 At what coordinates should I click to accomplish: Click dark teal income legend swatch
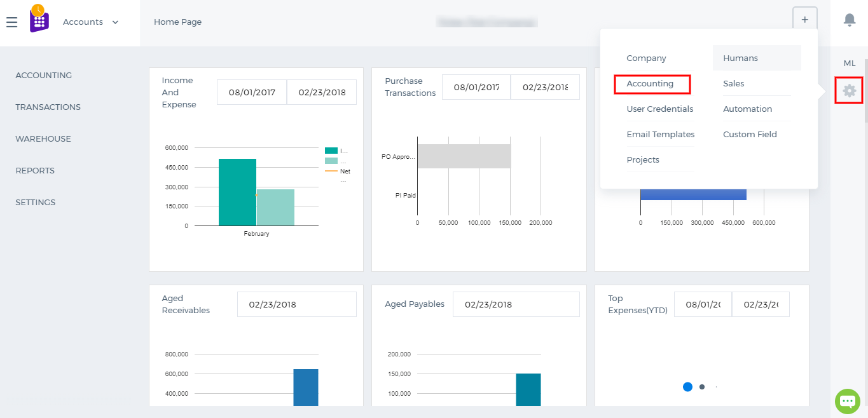tap(331, 151)
